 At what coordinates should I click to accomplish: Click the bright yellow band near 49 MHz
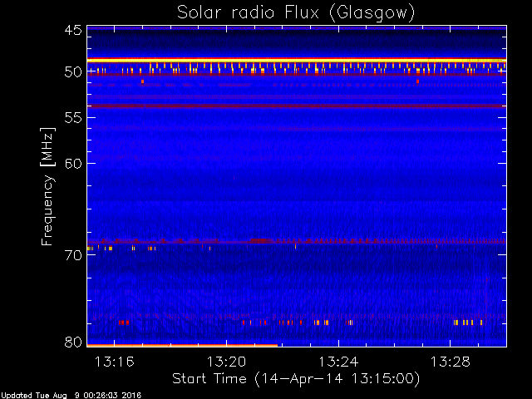[297, 61]
